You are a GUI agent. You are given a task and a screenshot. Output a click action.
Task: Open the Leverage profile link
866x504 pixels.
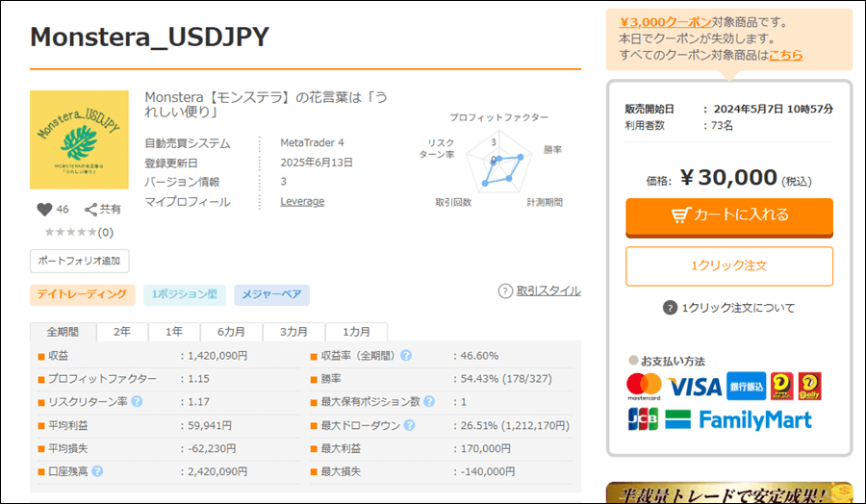(x=302, y=201)
